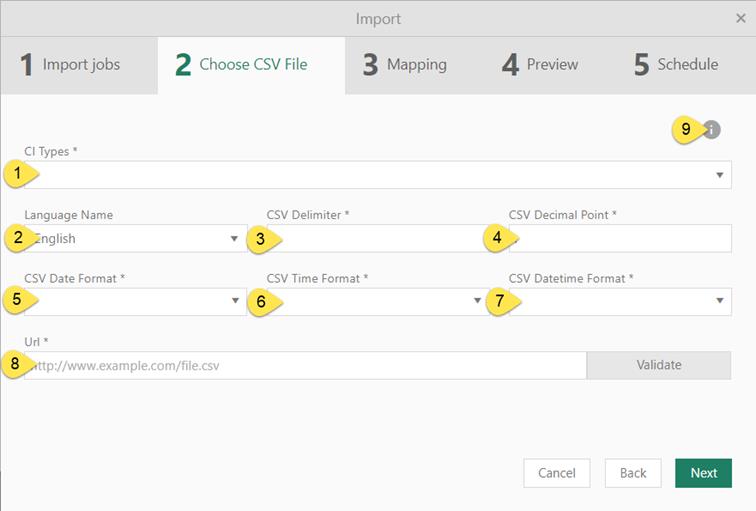Viewport: 756px width, 511px height.
Task: Proceed with the Next button
Action: point(703,473)
